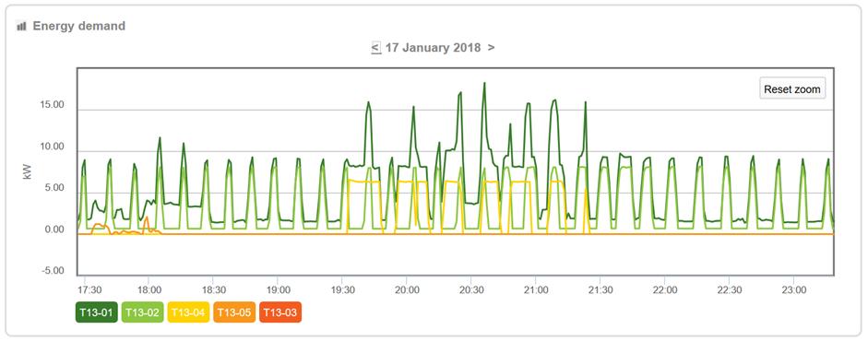Toggle the T13-05 series legend
Viewport: 868px width, 341px height.
(x=234, y=312)
